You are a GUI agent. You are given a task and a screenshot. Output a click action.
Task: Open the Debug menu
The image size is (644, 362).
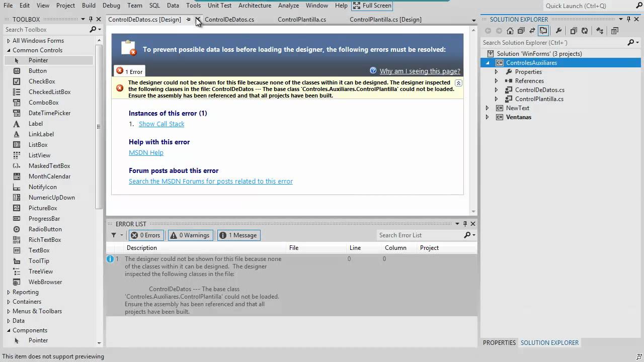(x=111, y=6)
